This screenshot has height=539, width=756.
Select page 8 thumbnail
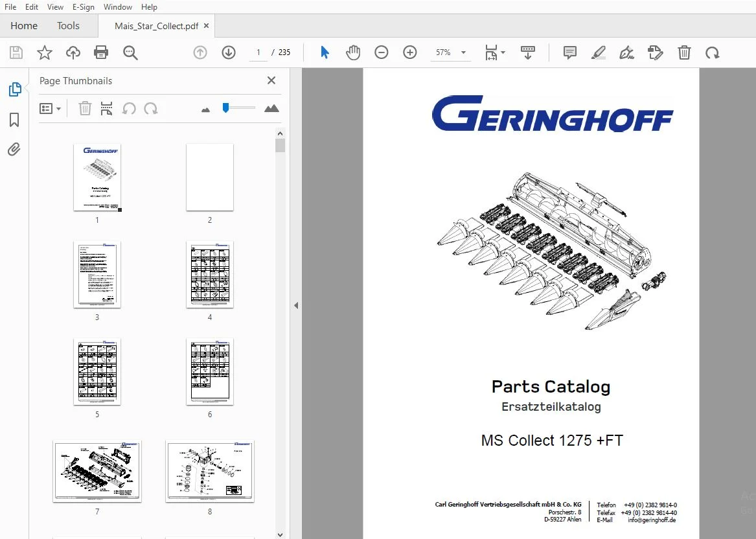(210, 471)
